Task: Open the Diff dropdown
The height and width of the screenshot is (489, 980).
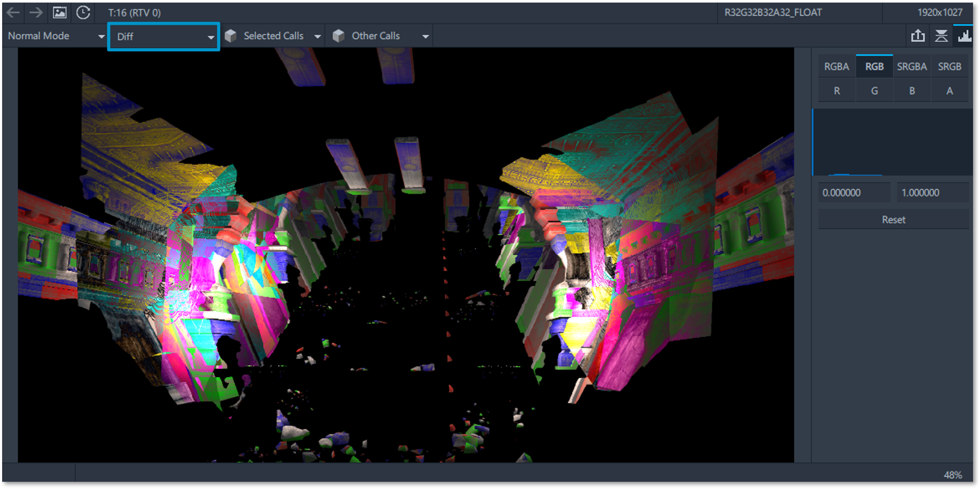Action: pos(164,36)
